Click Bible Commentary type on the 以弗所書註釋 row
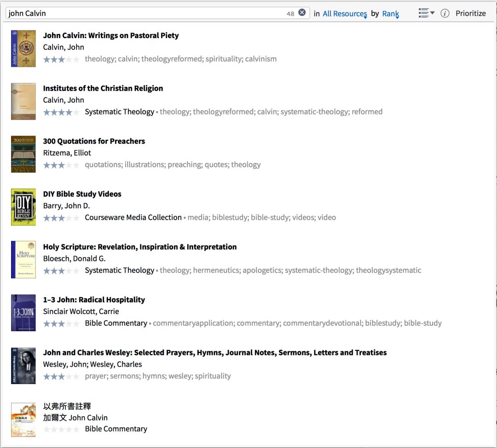This screenshot has height=448, width=497. [116, 429]
